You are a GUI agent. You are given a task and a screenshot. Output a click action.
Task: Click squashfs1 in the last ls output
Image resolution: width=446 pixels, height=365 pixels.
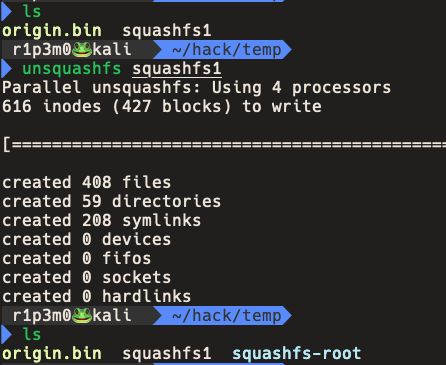point(167,353)
